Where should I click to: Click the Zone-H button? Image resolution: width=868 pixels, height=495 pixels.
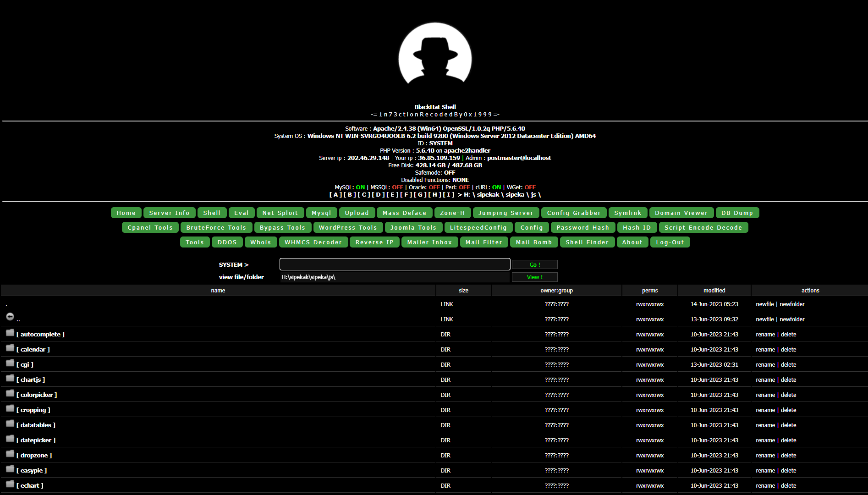(453, 213)
